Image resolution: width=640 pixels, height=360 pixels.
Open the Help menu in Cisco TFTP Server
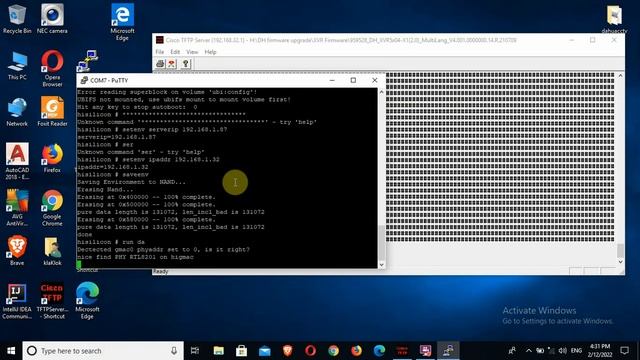tap(210, 52)
